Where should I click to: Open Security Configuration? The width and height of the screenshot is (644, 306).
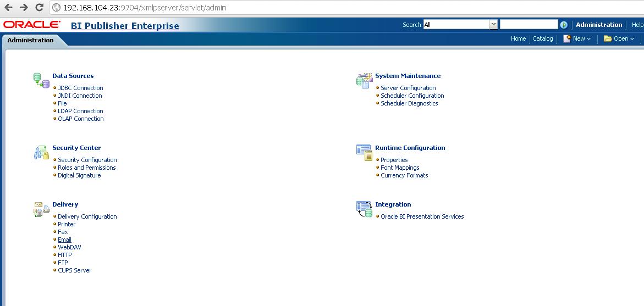[87, 160]
